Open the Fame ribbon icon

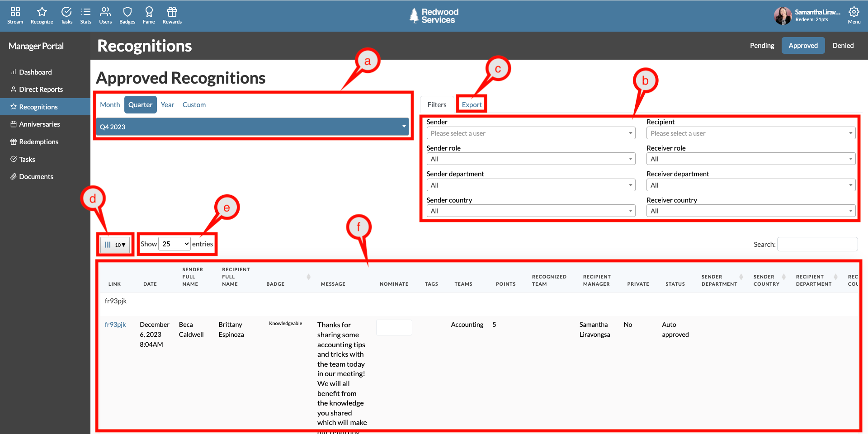149,15
